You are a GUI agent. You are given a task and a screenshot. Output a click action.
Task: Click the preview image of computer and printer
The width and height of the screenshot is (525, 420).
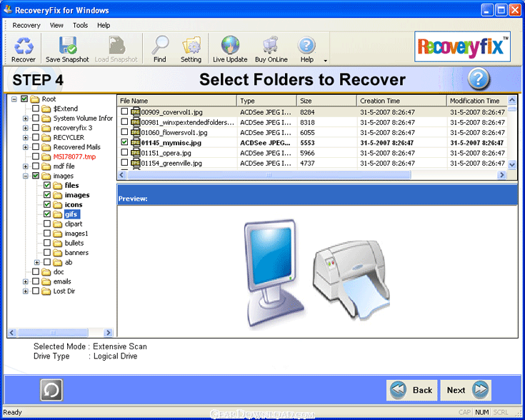coord(316,274)
